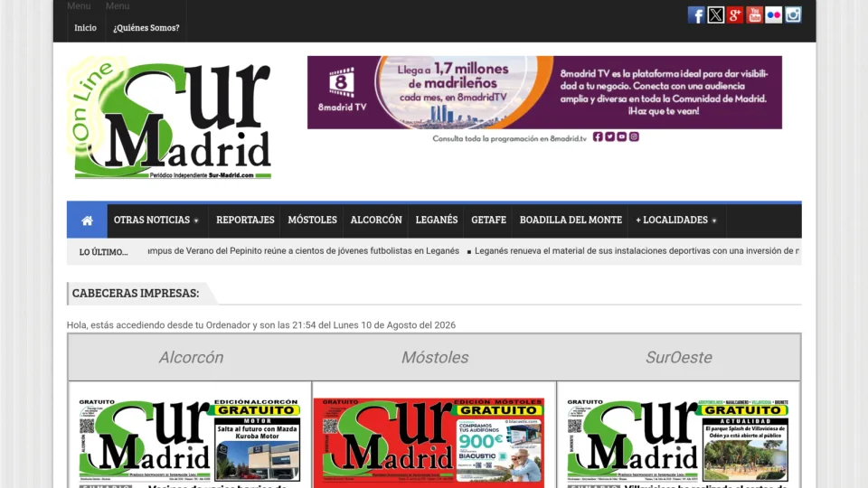The width and height of the screenshot is (868, 488).
Task: Click the Lo Último label
Action: [x=103, y=252]
